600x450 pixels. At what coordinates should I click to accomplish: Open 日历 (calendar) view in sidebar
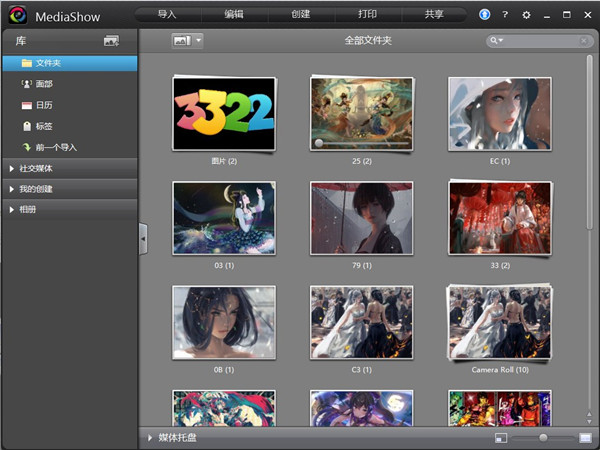tap(44, 104)
